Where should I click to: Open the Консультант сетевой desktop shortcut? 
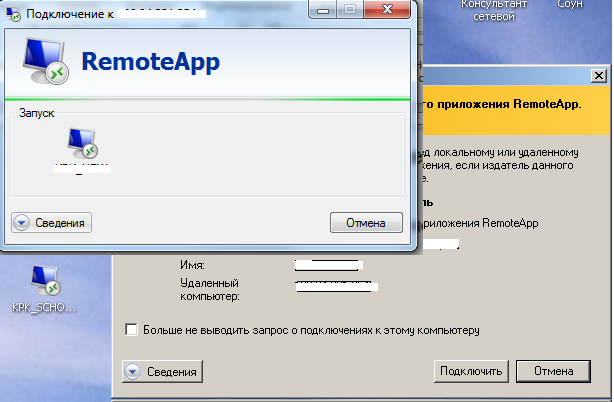pos(494,11)
